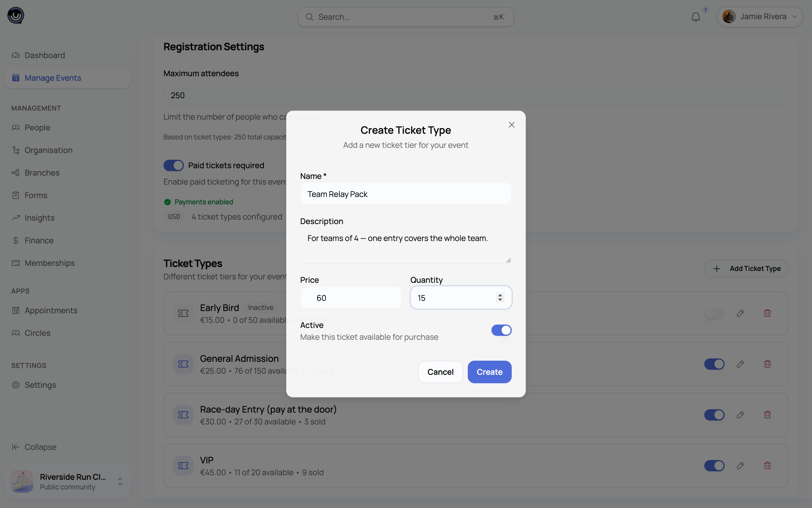
Task: Toggle the Active switch in the dialog
Action: pyautogui.click(x=501, y=330)
